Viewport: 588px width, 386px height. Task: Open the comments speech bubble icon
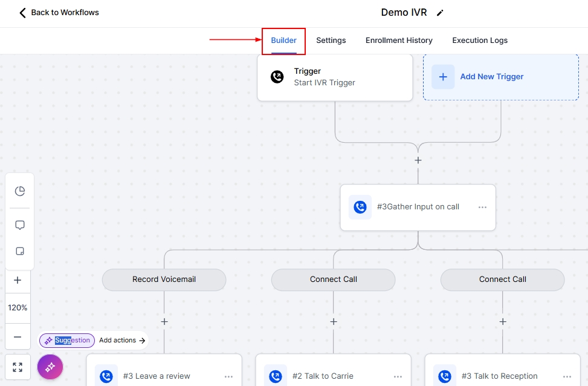20,225
